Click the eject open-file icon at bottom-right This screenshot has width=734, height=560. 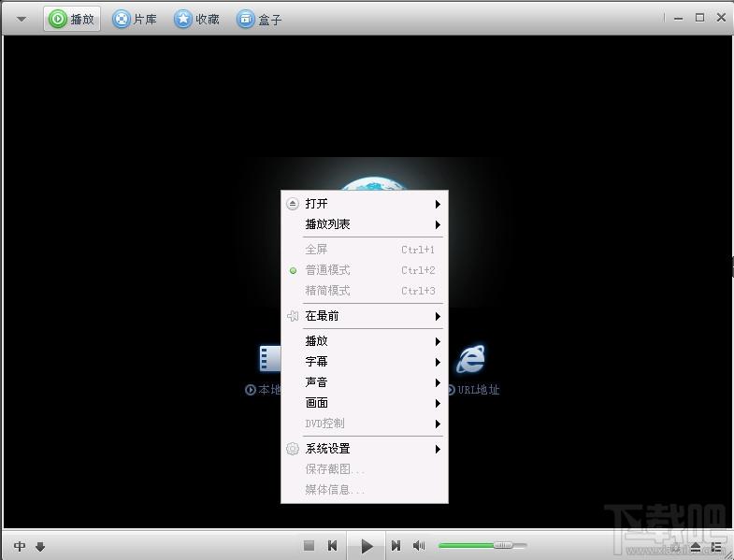696,547
